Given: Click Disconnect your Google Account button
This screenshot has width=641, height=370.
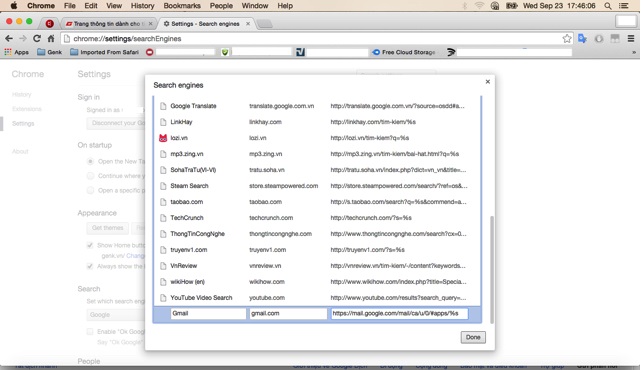Looking at the screenshot, I should click(116, 123).
